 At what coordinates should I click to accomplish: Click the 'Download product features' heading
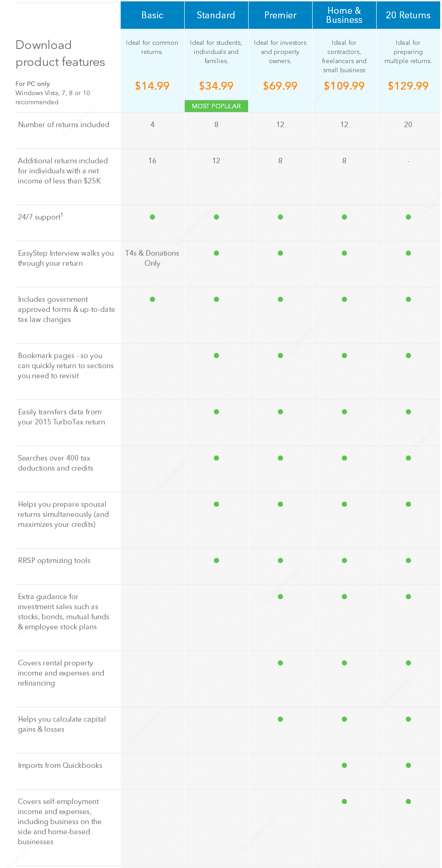coord(60,54)
